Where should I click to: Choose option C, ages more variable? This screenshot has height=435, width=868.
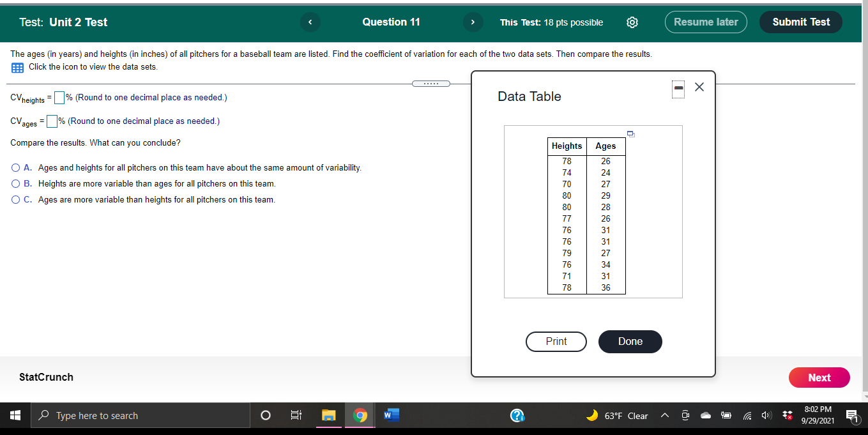tap(14, 199)
